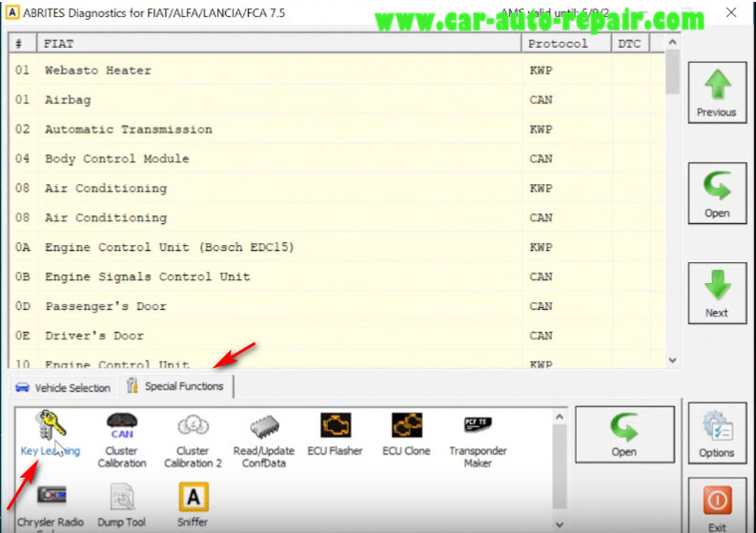
Task: Select Passenger's Door module row
Action: 337,306
